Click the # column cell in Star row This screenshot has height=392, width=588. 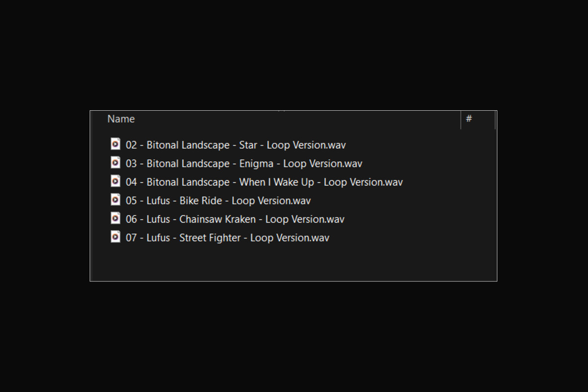pos(478,145)
